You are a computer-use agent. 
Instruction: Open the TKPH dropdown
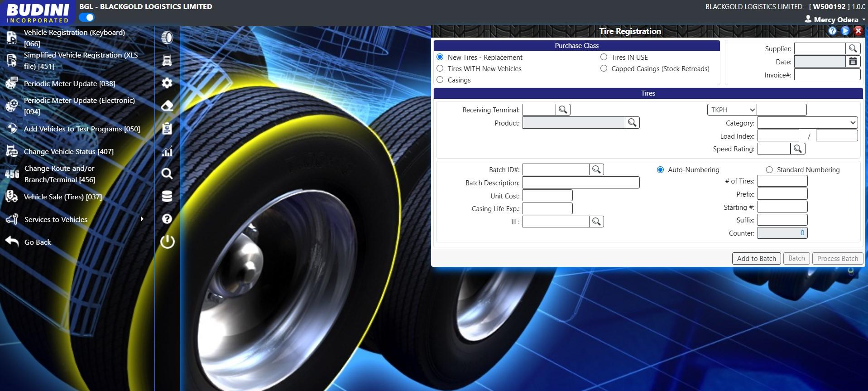tap(732, 110)
